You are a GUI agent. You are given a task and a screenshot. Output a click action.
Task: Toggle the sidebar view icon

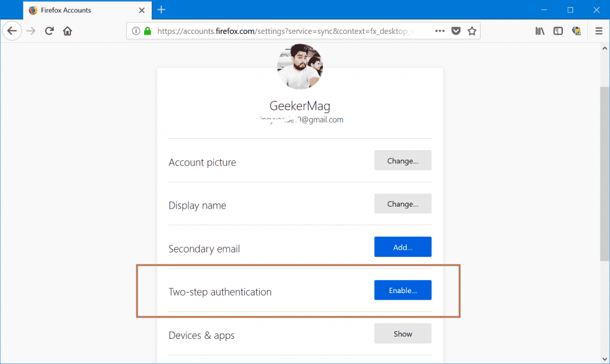558,31
